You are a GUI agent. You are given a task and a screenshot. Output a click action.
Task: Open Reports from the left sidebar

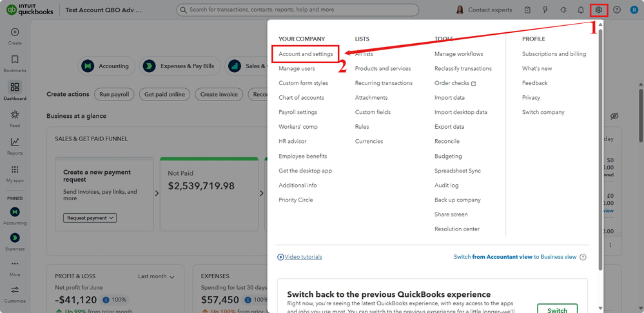pyautogui.click(x=15, y=142)
